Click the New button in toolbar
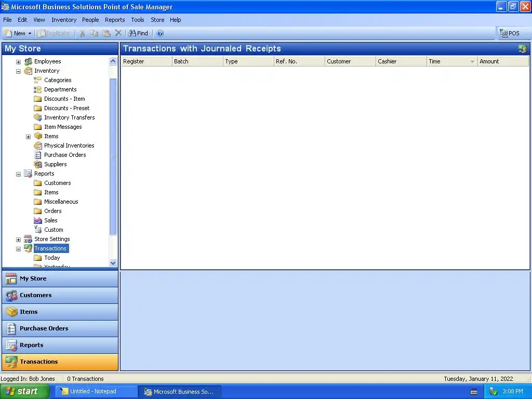The width and height of the screenshot is (532, 399). pos(15,33)
